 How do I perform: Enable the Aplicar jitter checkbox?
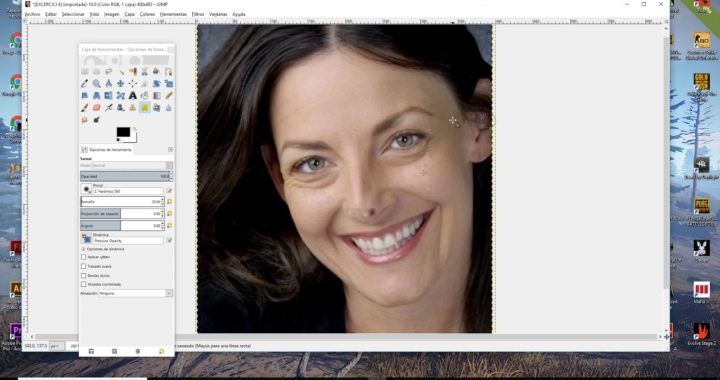[x=84, y=257]
